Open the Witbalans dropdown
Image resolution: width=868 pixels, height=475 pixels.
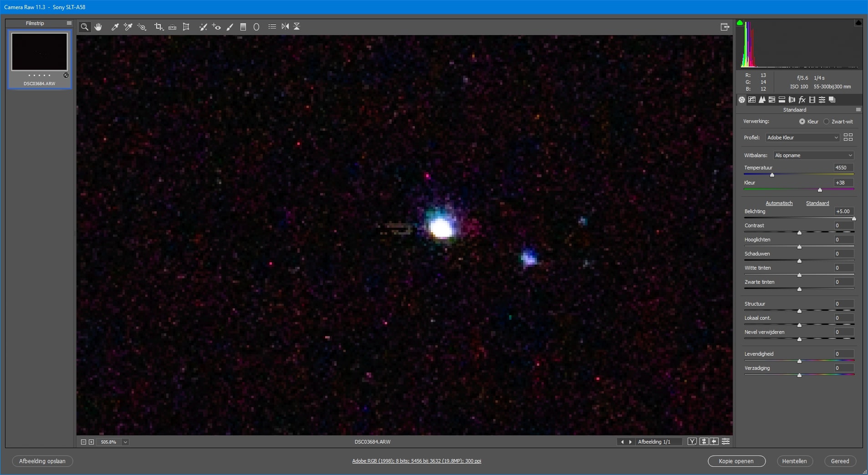point(813,155)
